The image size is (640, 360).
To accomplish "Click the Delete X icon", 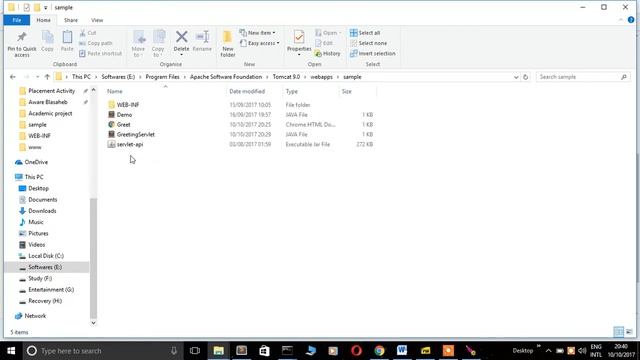I will pyautogui.click(x=182, y=37).
